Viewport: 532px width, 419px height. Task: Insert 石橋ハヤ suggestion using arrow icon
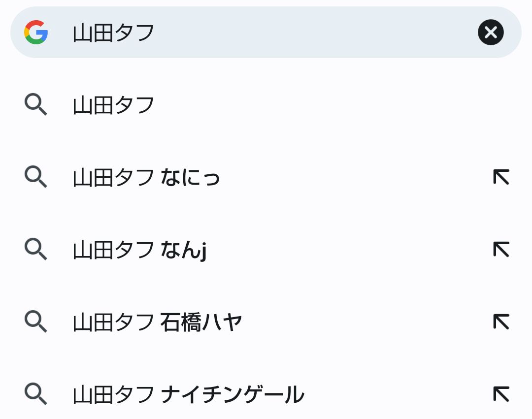point(501,322)
